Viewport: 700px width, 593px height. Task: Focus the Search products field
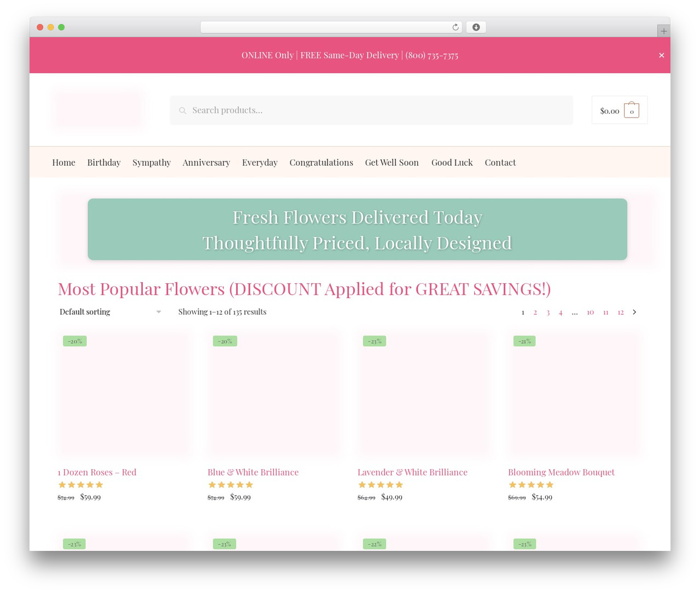tap(371, 110)
